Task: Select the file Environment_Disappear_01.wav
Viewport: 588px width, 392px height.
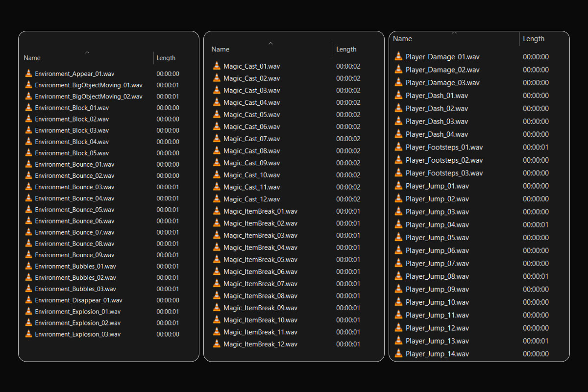Action: click(x=78, y=300)
